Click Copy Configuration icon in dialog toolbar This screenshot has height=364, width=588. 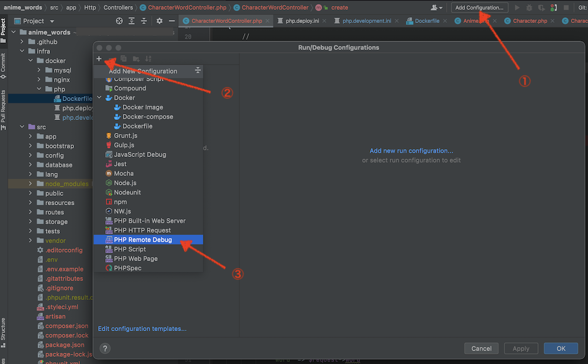123,59
